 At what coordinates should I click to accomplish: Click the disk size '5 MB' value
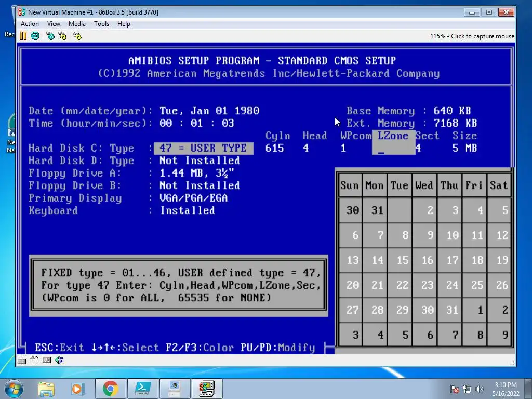click(465, 148)
